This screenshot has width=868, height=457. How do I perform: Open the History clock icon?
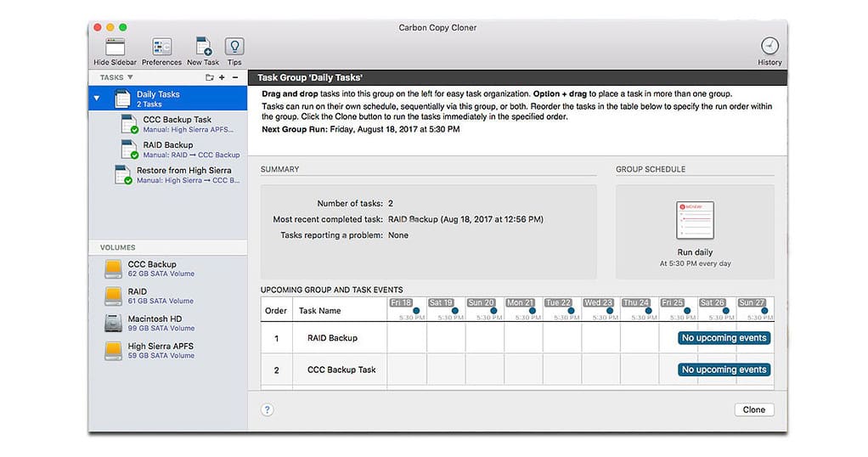(769, 47)
